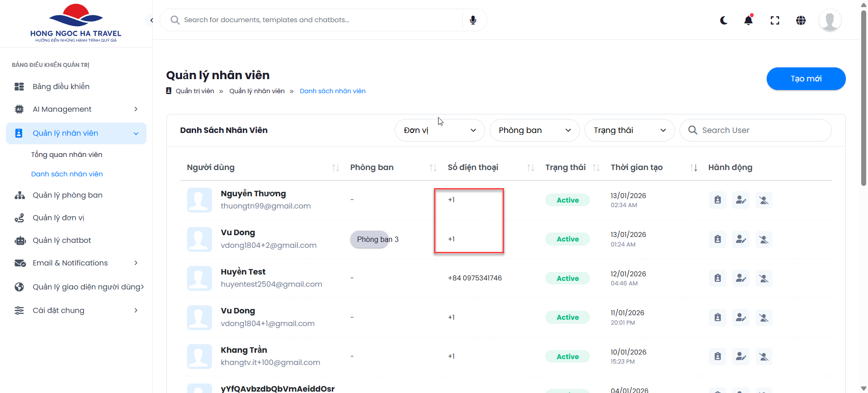Collapse the sidebar with the arrow
Viewport: 868px width, 393px height.
[151, 20]
